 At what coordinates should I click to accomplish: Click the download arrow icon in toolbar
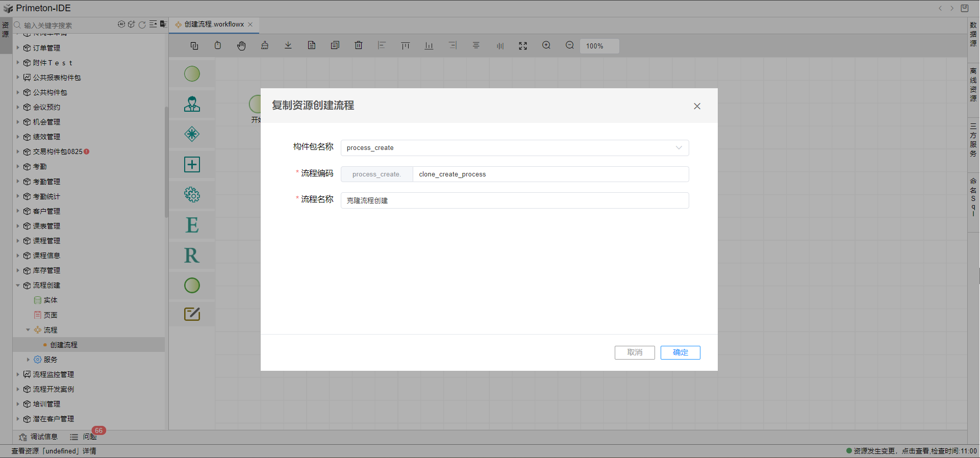coord(288,45)
